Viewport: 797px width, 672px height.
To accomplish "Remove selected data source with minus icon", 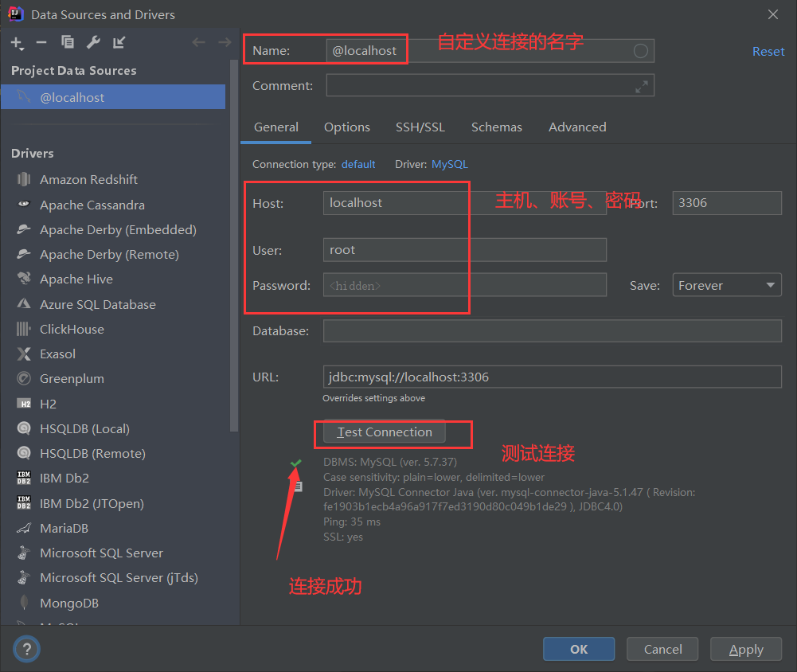I will coord(41,43).
